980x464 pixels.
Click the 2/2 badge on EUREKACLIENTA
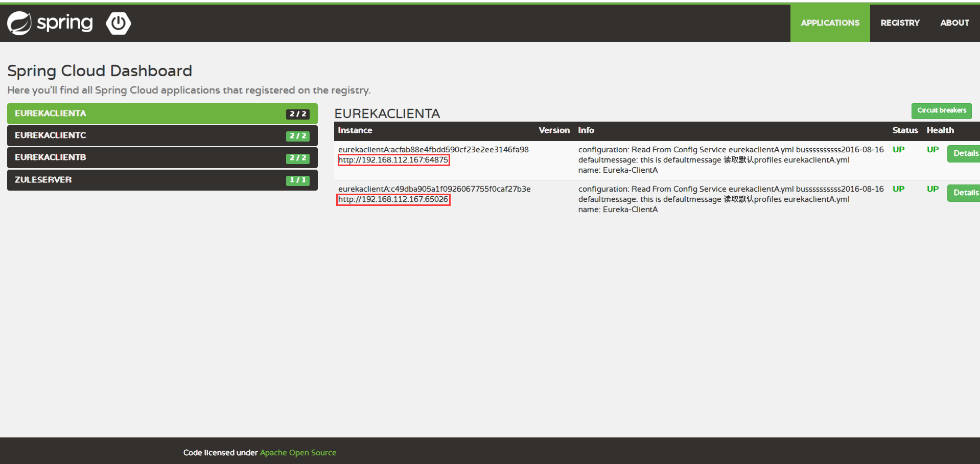pos(298,114)
